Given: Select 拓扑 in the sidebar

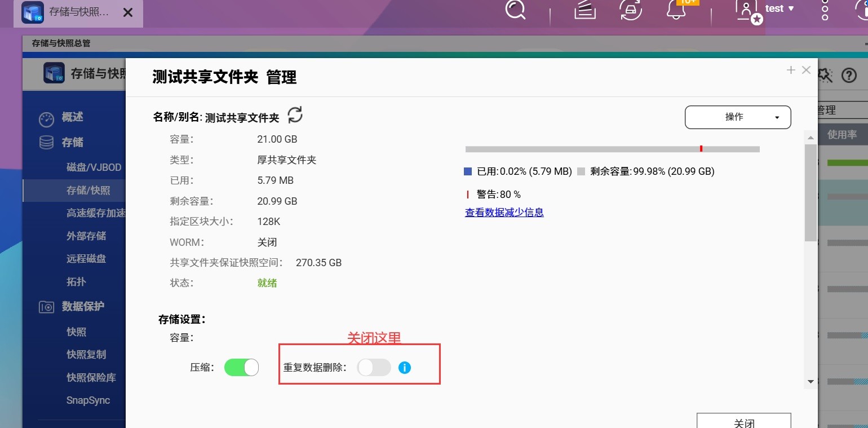Looking at the screenshot, I should click(76, 281).
